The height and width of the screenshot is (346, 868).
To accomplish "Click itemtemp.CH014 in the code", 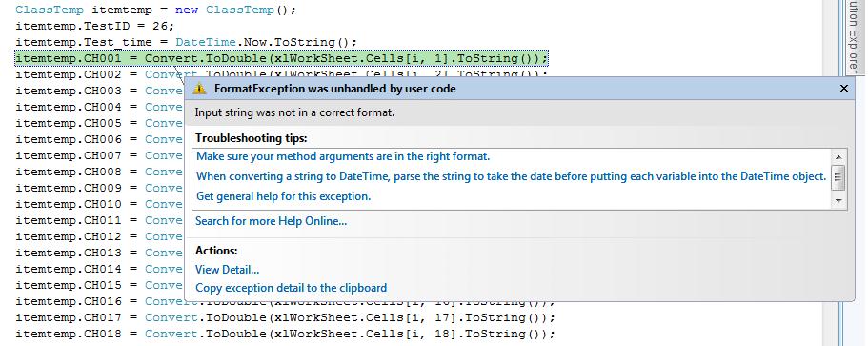I will pos(68,269).
